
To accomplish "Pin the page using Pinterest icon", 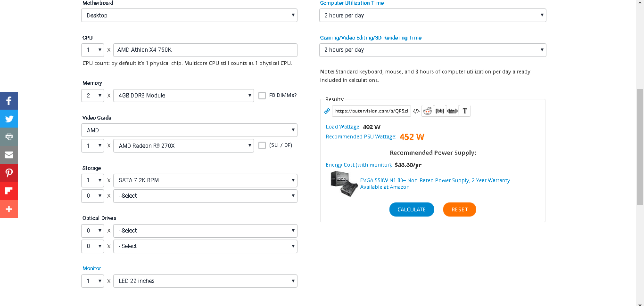I will click(x=9, y=173).
